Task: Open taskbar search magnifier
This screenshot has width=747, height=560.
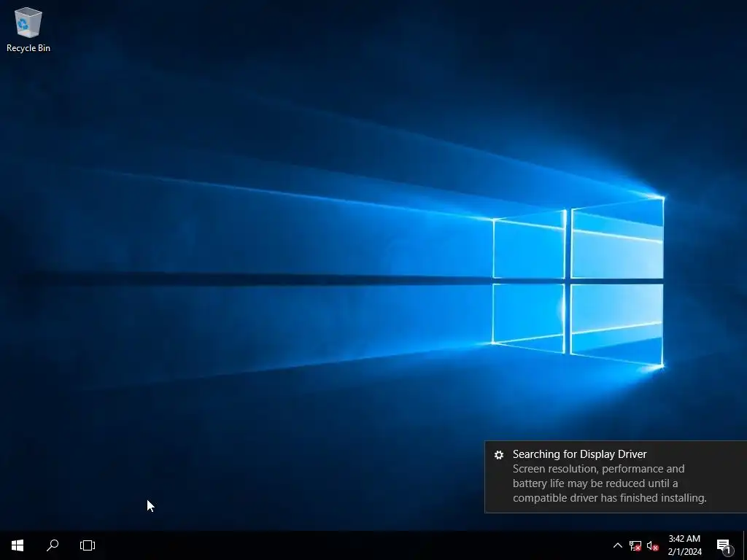Action: (53, 545)
